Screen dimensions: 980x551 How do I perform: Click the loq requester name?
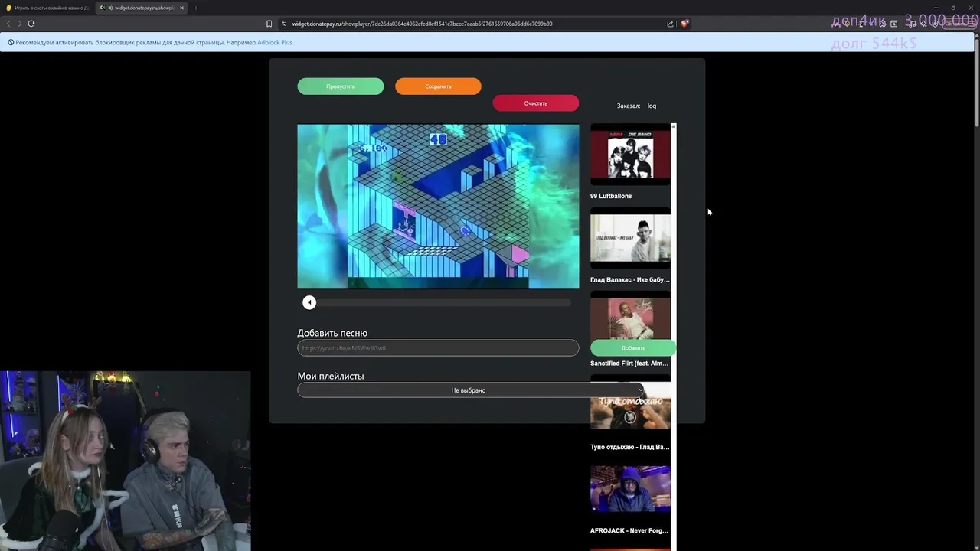[x=652, y=106]
